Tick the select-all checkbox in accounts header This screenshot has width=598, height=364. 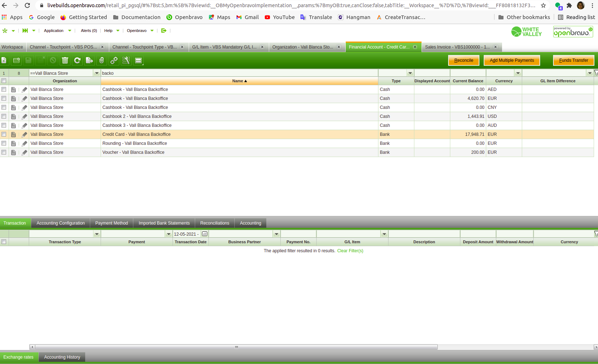[4, 81]
